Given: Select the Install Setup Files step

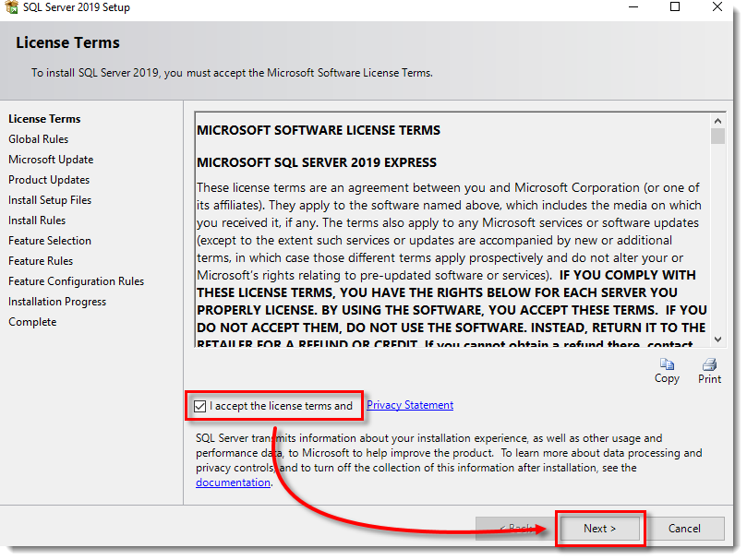Looking at the screenshot, I should 50,200.
